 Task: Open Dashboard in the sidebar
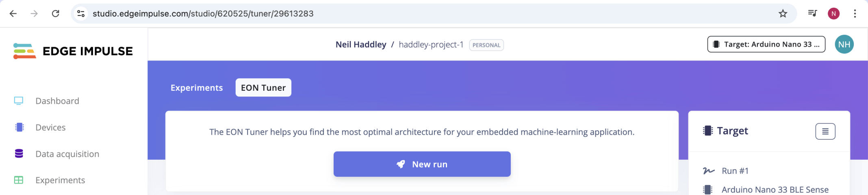(57, 101)
